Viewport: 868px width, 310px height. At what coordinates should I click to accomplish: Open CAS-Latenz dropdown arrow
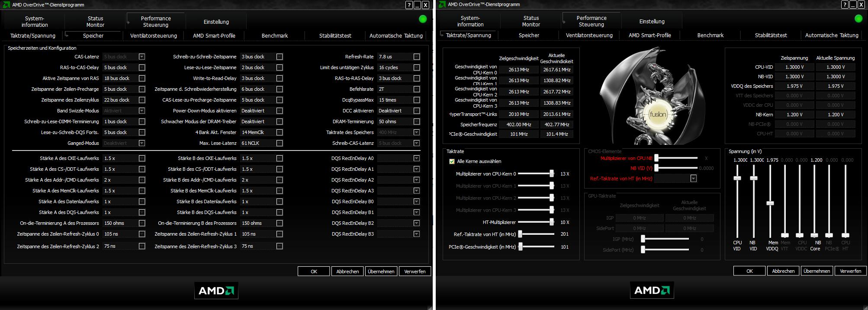(x=142, y=57)
